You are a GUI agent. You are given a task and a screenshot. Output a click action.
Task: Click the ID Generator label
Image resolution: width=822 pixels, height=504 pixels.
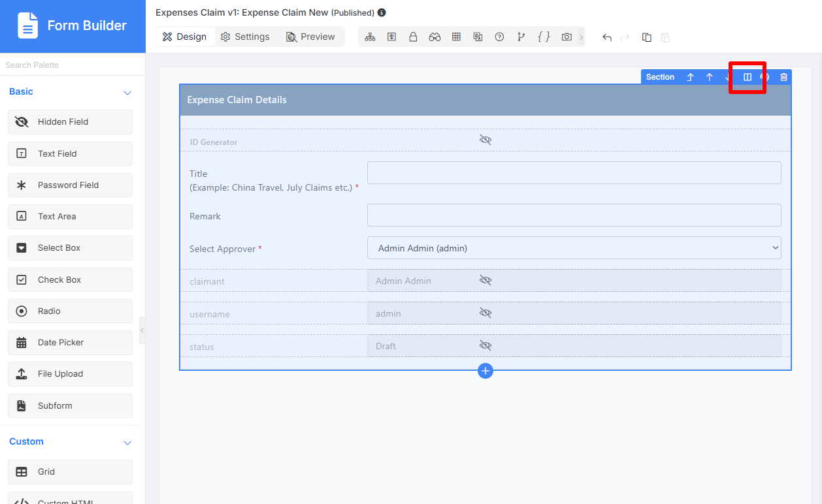[x=214, y=142]
